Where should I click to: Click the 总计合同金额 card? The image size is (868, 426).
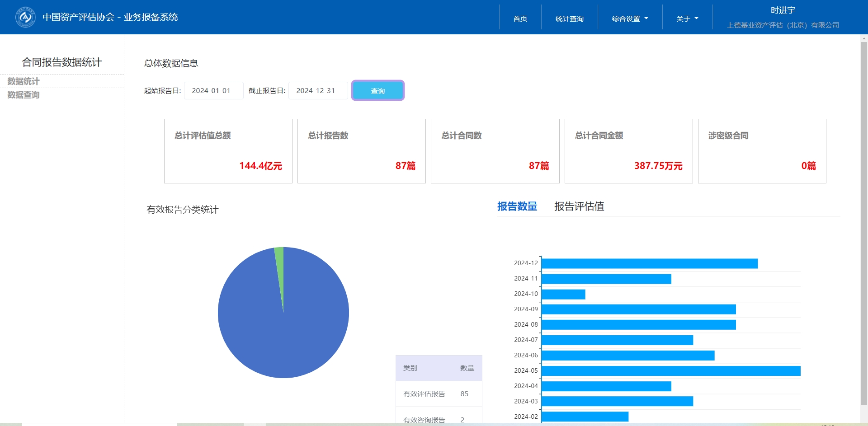(628, 151)
